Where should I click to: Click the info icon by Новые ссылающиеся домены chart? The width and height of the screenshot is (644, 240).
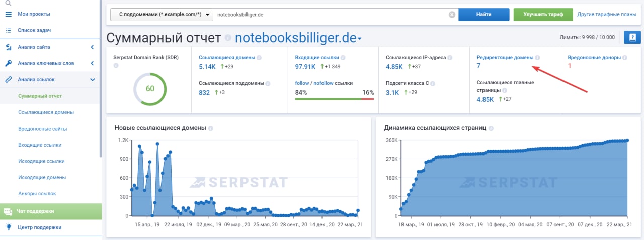point(211,128)
